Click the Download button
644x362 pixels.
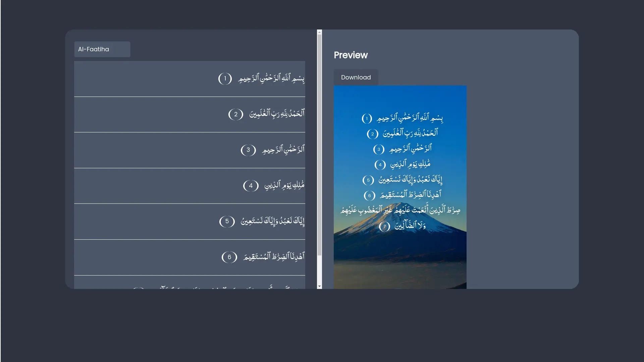tap(356, 77)
